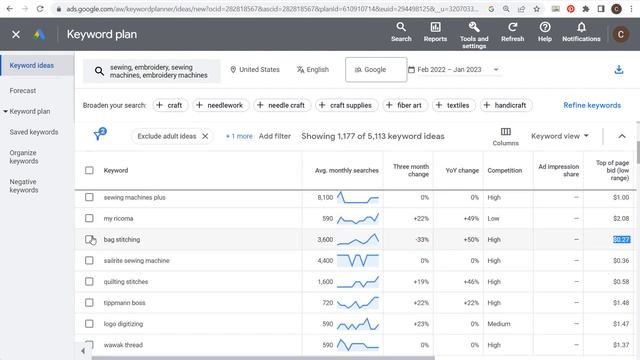Collapse side panel arrow at bottom left
Image resolution: width=640 pixels, height=360 pixels.
click(x=83, y=351)
